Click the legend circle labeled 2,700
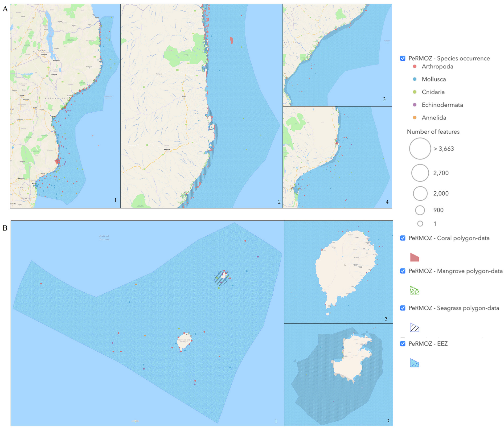 click(x=420, y=173)
